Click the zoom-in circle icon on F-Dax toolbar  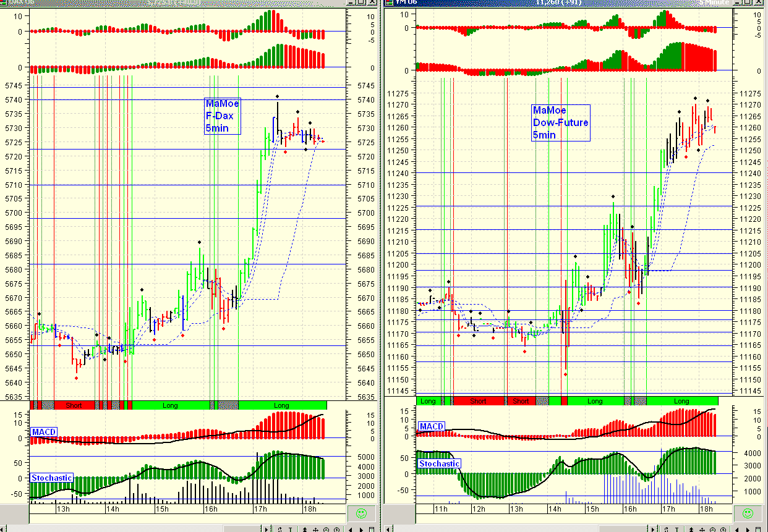[x=338, y=528]
